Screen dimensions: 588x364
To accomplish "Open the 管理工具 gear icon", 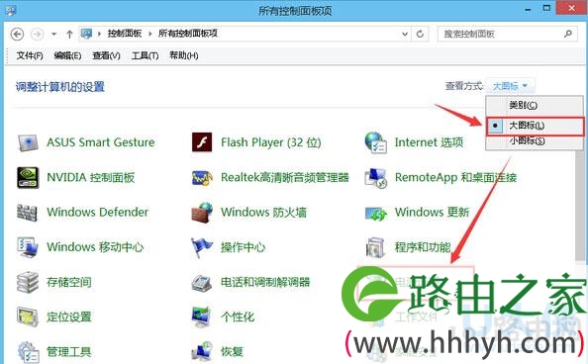I will pos(28,352).
